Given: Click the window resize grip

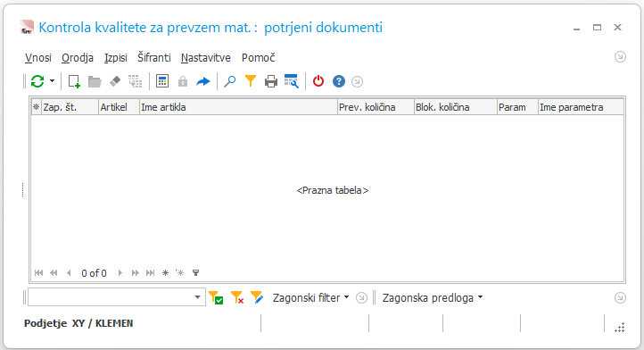Looking at the screenshot, I should [620, 328].
